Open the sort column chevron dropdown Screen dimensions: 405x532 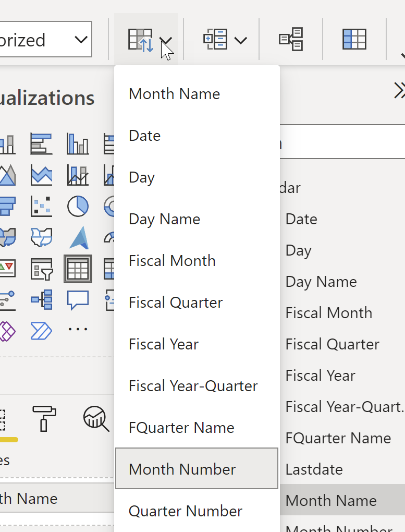tap(166, 39)
